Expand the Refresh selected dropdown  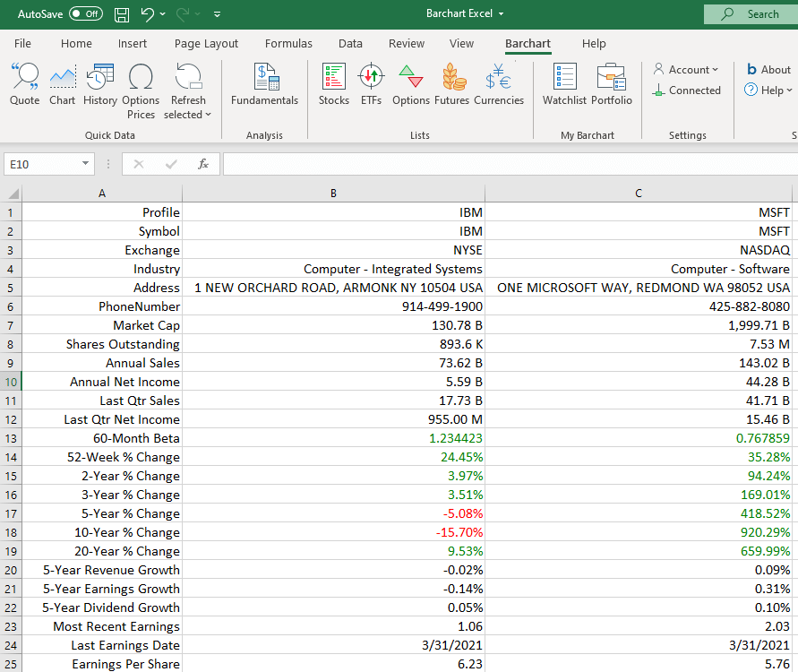[x=188, y=107]
